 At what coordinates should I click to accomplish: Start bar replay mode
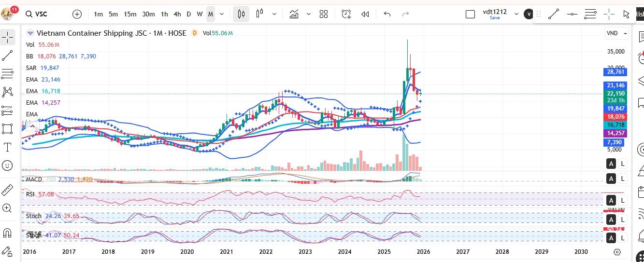click(365, 14)
